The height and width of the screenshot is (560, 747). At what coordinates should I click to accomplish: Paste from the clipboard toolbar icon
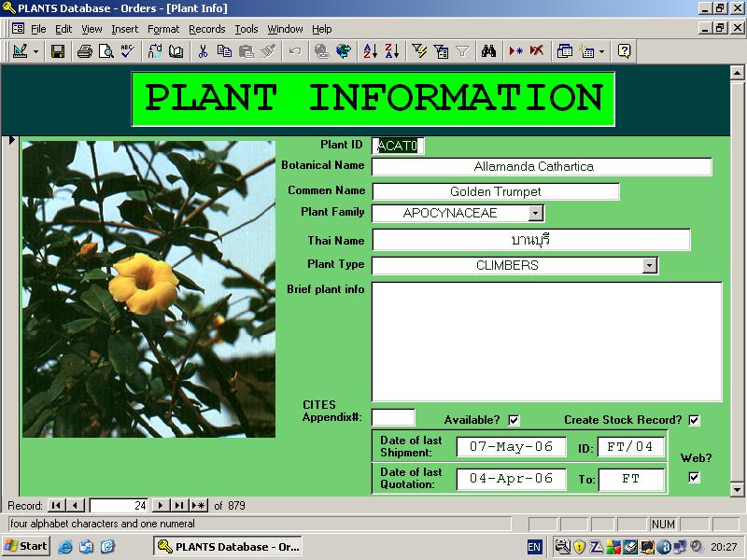(246, 51)
